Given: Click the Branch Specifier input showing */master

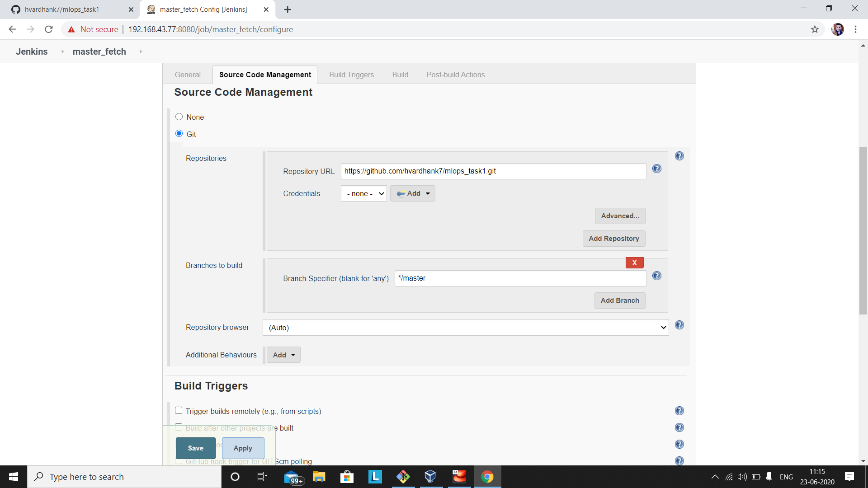Looking at the screenshot, I should (x=520, y=278).
